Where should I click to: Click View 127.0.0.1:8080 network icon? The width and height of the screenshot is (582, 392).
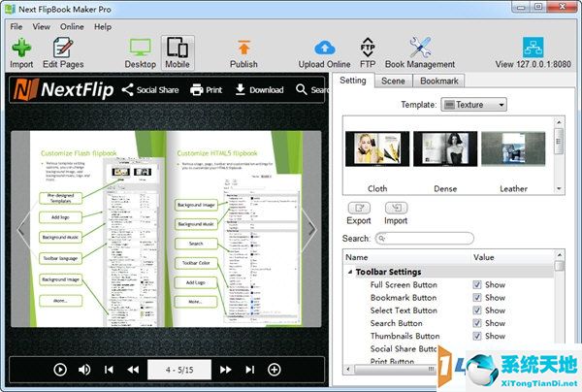(x=533, y=48)
